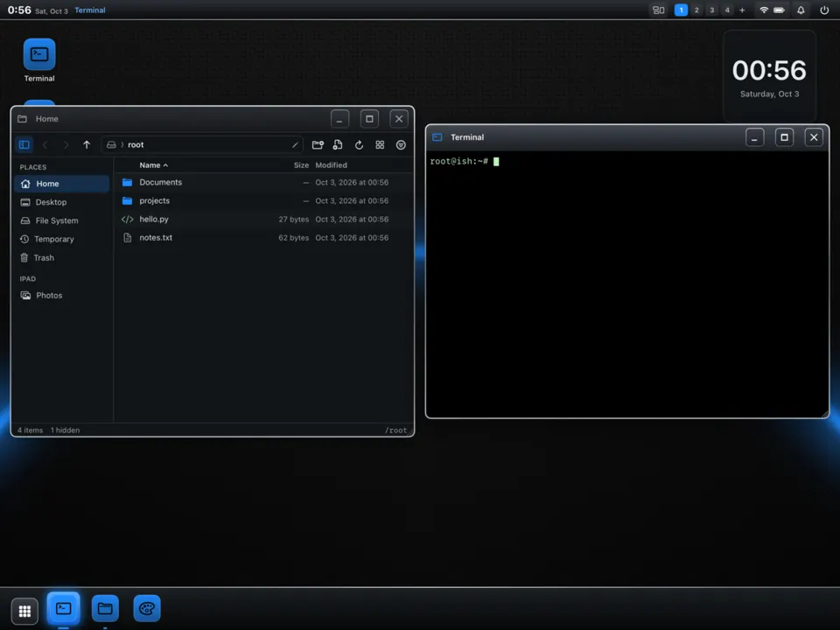Refresh the file listing
840x630 pixels.
tap(359, 144)
